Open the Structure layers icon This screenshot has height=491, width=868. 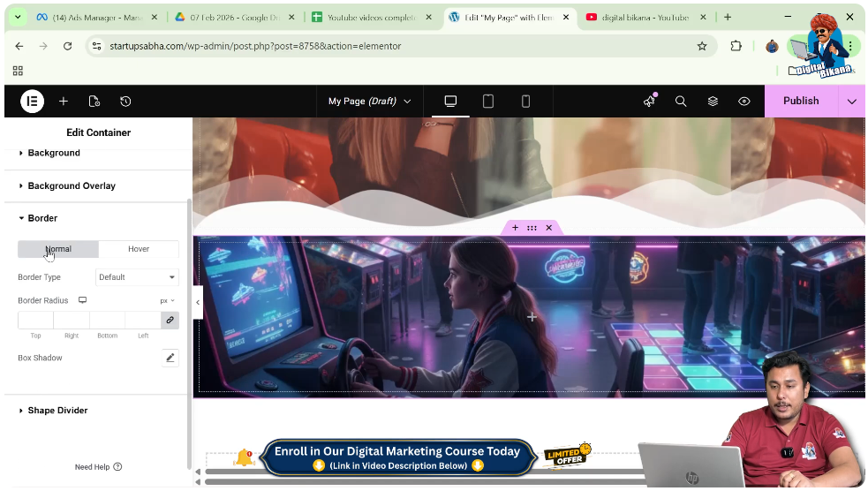(713, 102)
